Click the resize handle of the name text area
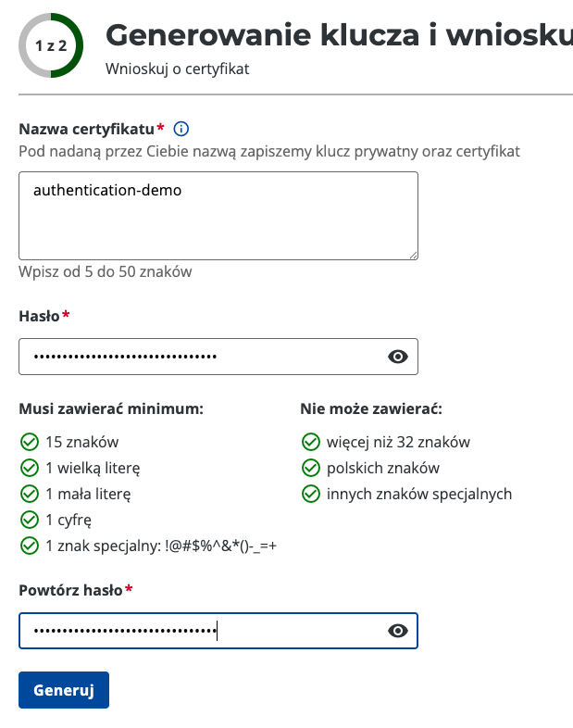The width and height of the screenshot is (573, 728). click(412, 254)
